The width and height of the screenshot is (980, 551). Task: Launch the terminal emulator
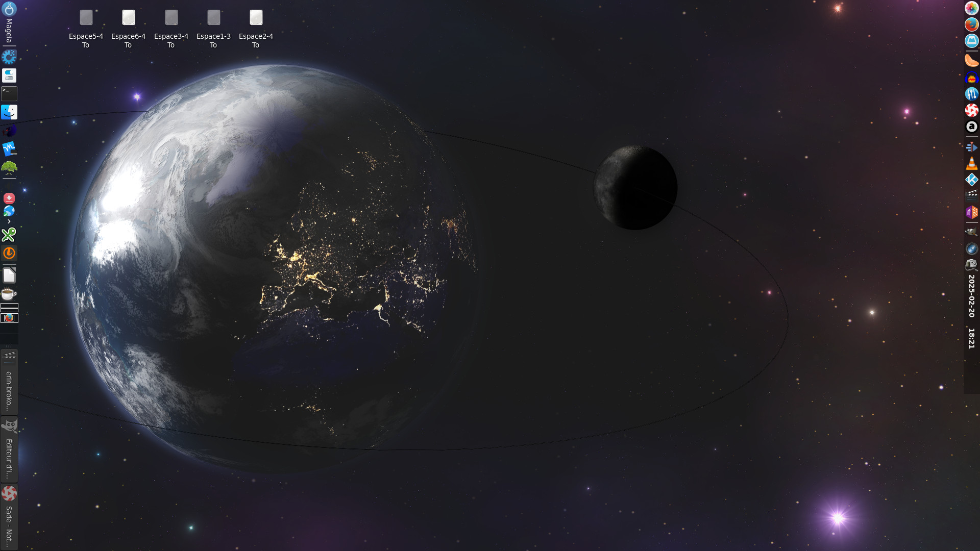[x=9, y=93]
